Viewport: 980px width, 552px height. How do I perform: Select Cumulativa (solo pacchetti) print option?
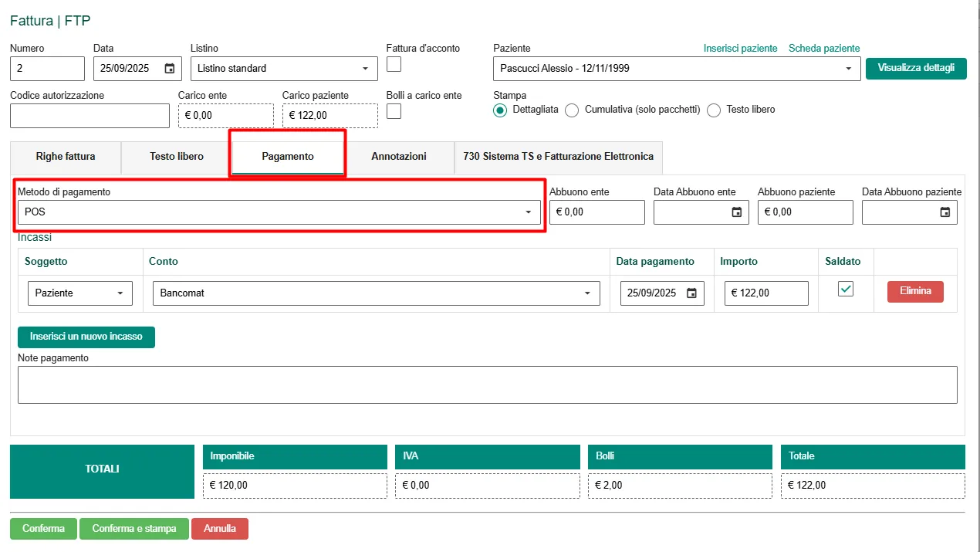(572, 110)
